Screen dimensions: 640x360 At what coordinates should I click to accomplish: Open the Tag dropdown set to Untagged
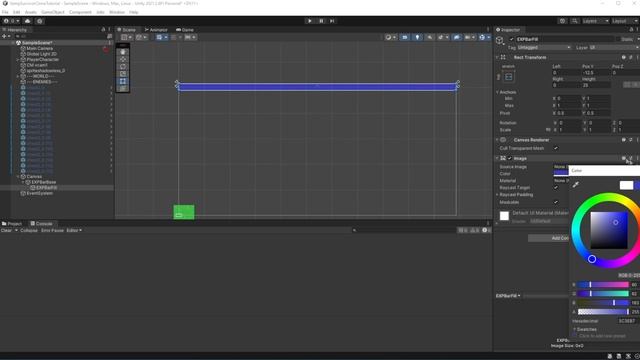(x=544, y=48)
